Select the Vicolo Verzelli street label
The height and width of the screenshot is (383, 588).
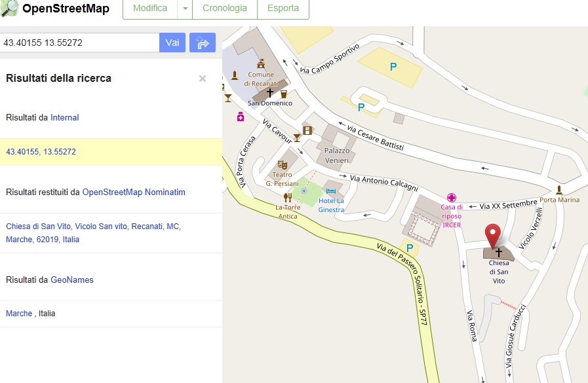(x=530, y=228)
